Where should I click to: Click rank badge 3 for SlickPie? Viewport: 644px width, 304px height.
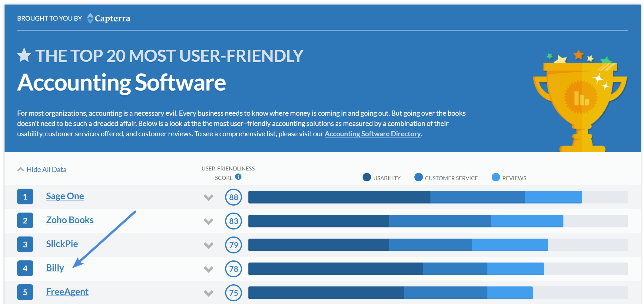click(25, 244)
